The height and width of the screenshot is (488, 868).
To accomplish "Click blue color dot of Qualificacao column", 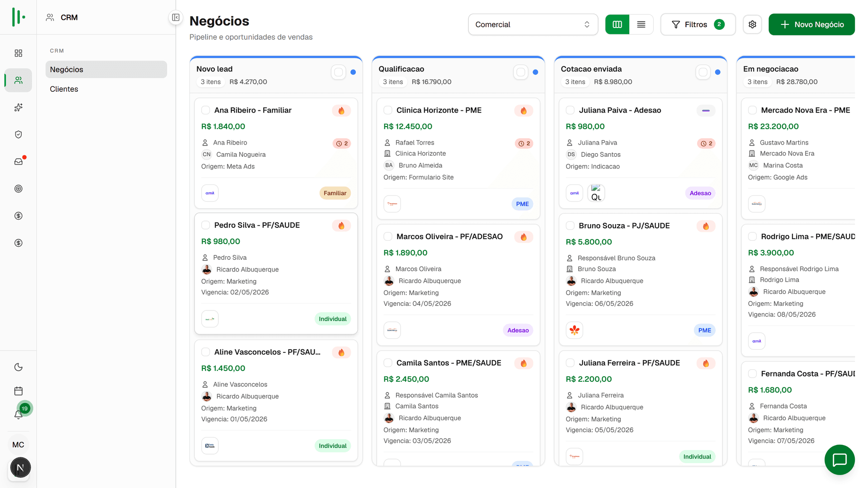I will (x=535, y=72).
